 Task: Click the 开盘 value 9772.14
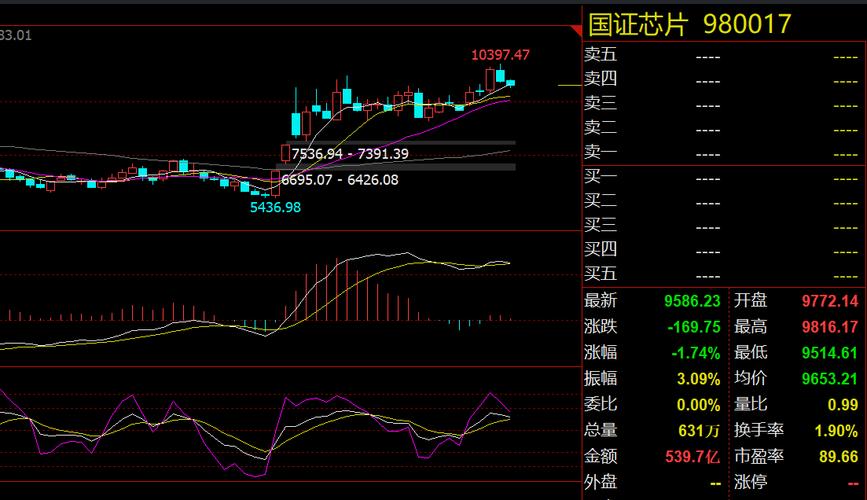click(x=829, y=301)
